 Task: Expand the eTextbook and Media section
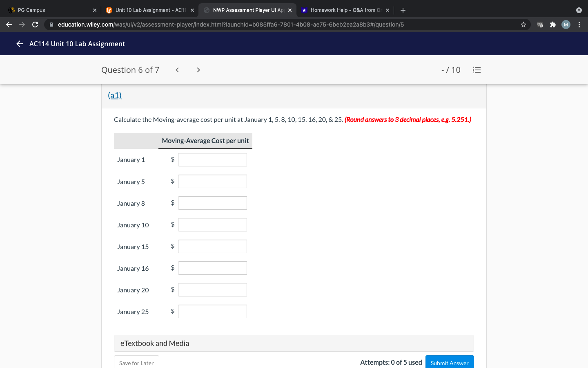pos(294,343)
